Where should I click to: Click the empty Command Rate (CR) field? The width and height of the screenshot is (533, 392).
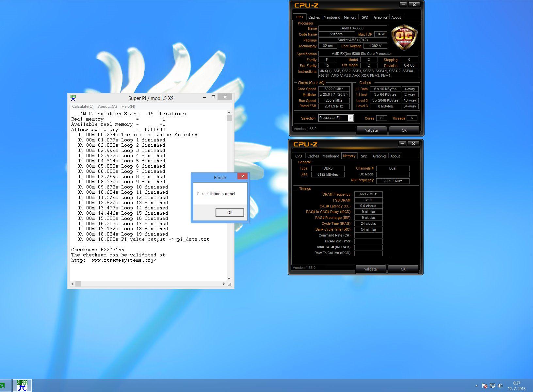point(368,236)
